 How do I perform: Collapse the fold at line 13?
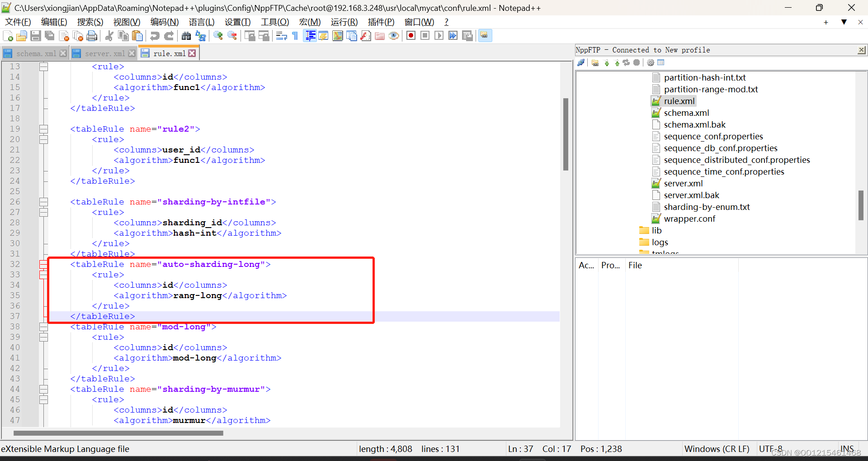pyautogui.click(x=43, y=67)
